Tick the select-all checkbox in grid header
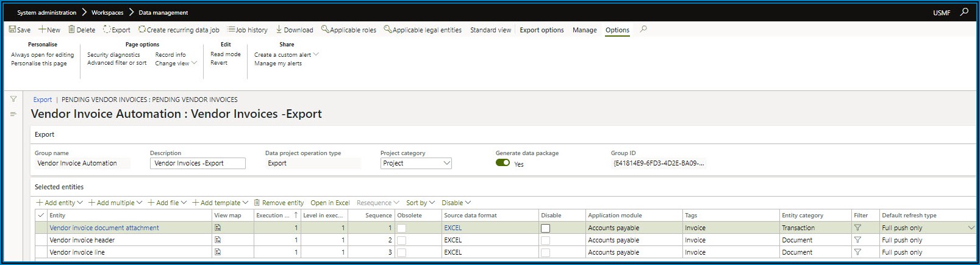The image size is (980, 265). 41,215
